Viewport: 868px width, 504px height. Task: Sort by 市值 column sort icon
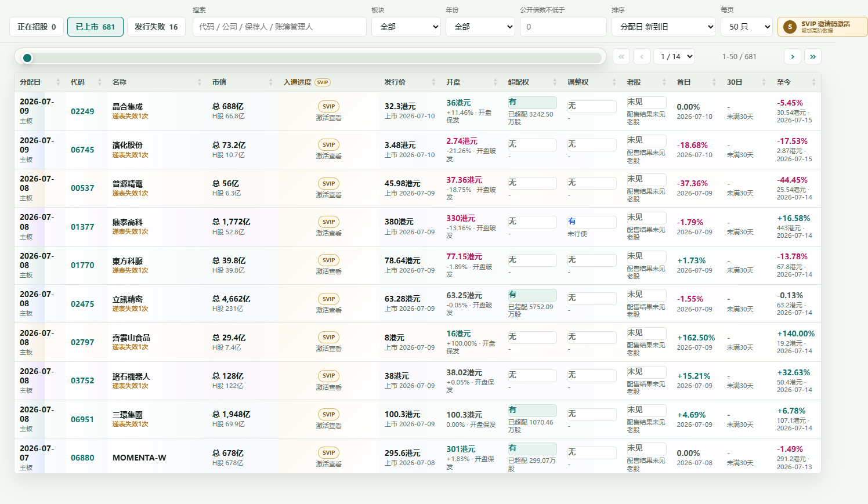pos(271,82)
